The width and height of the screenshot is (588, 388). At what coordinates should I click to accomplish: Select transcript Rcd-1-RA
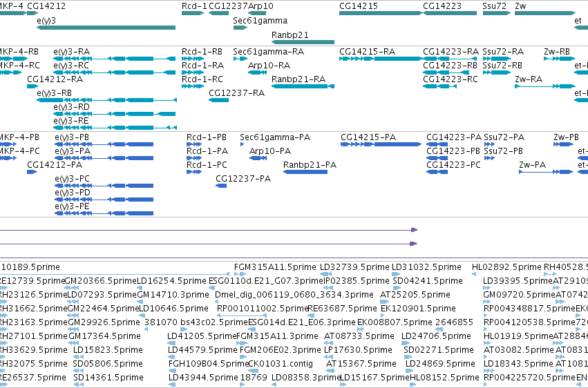click(x=193, y=72)
